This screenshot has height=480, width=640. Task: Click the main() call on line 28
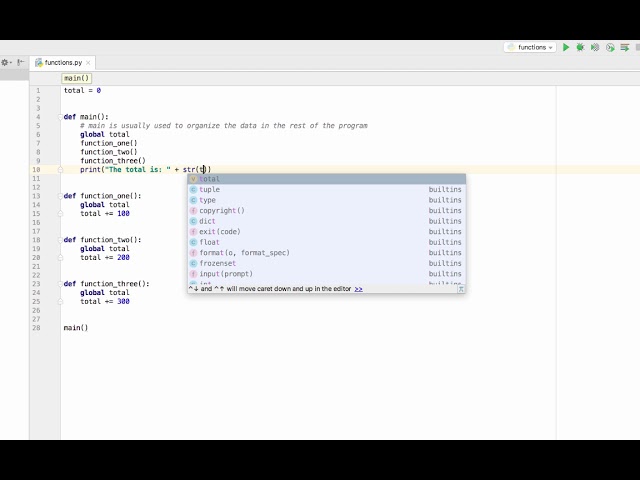tap(76, 328)
